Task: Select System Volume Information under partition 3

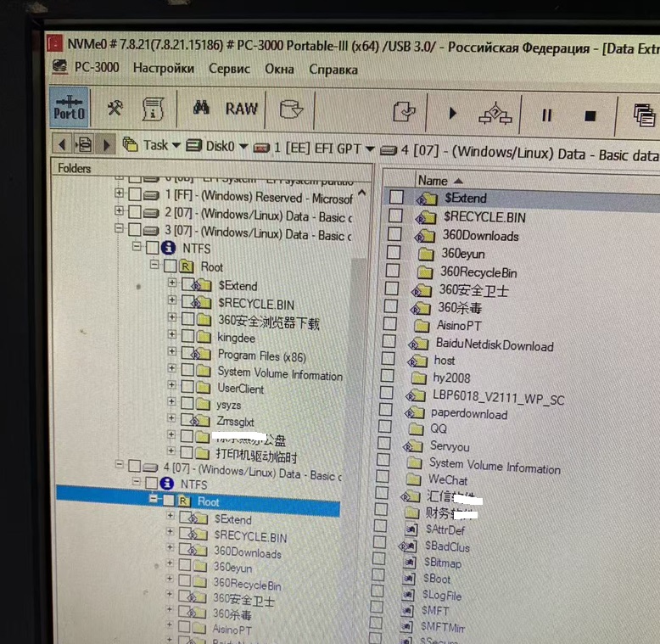Action: (280, 373)
